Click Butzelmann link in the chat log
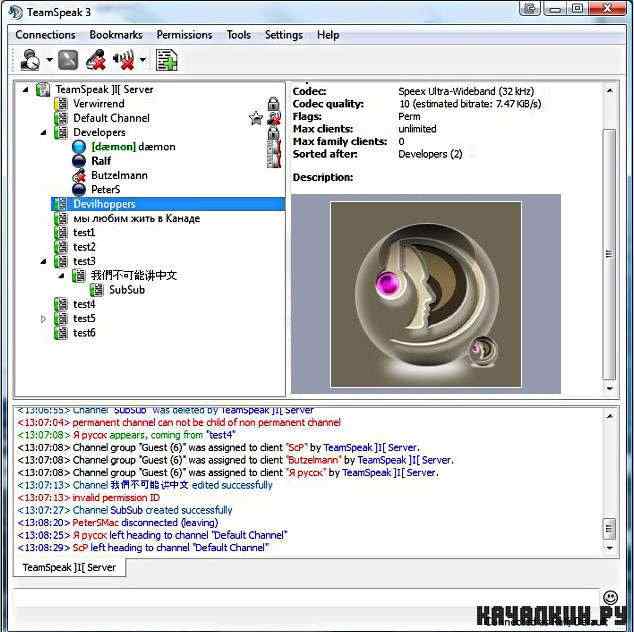634x632 pixels. click(x=314, y=460)
